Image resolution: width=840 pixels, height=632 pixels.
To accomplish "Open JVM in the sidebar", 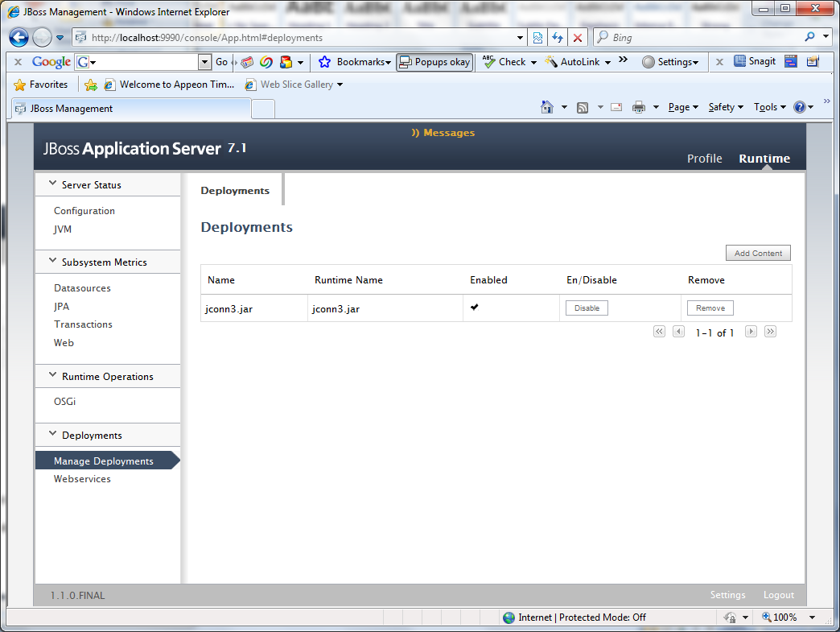I will click(62, 229).
